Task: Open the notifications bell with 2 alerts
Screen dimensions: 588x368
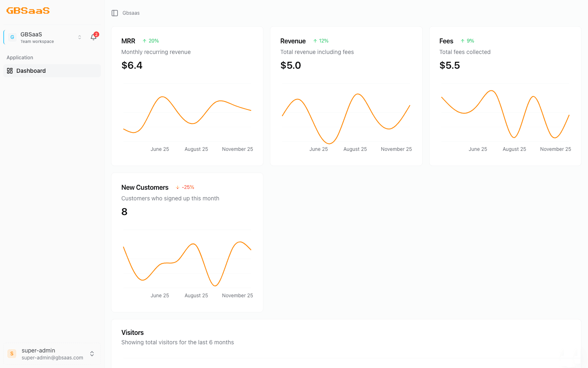Action: [94, 37]
